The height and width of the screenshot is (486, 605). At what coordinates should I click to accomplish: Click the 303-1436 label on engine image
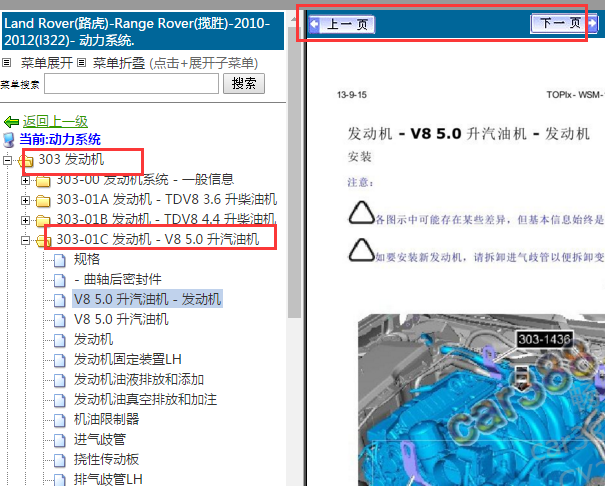(544, 339)
